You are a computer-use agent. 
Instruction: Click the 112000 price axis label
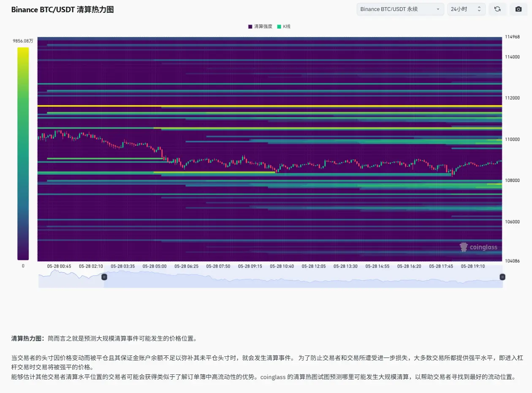pyautogui.click(x=512, y=98)
